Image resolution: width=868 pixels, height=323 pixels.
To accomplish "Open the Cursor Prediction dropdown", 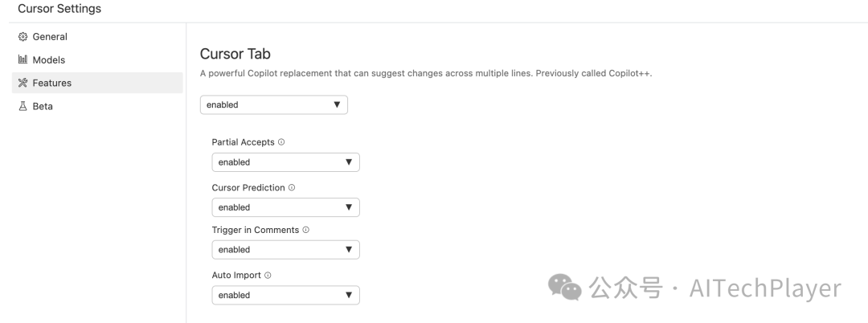I will pos(285,207).
